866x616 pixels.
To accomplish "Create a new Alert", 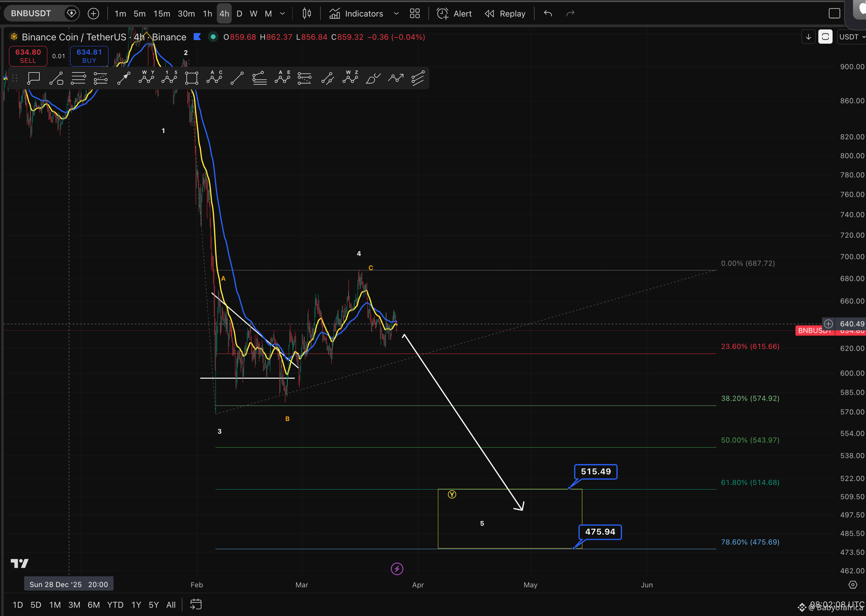I will [x=454, y=14].
